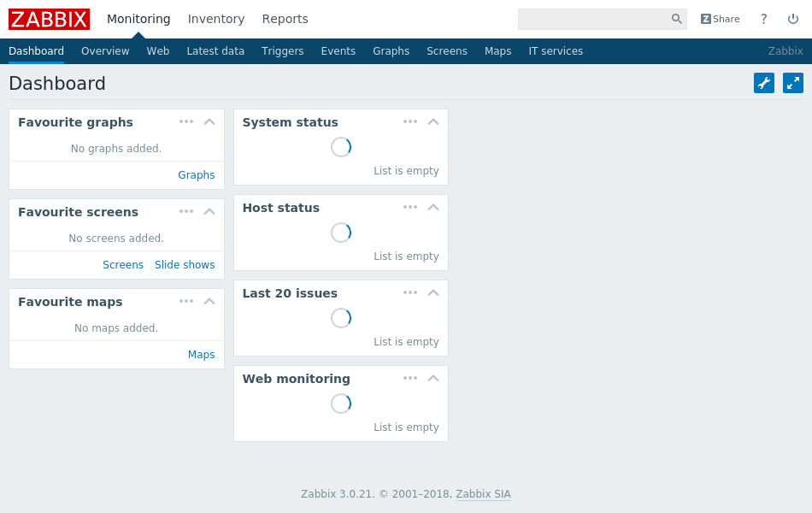The height and width of the screenshot is (513, 812).
Task: Open the IT services submenu
Action: (x=556, y=50)
